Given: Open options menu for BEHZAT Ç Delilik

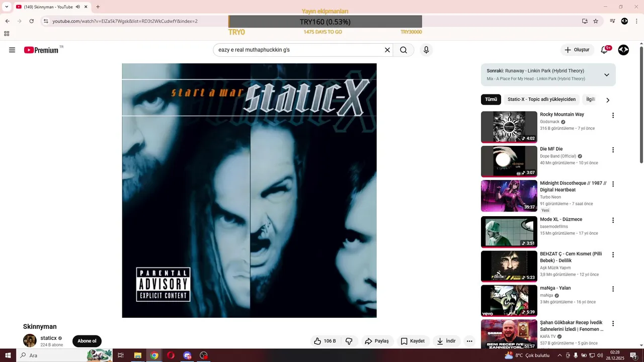Looking at the screenshot, I should point(613,254).
